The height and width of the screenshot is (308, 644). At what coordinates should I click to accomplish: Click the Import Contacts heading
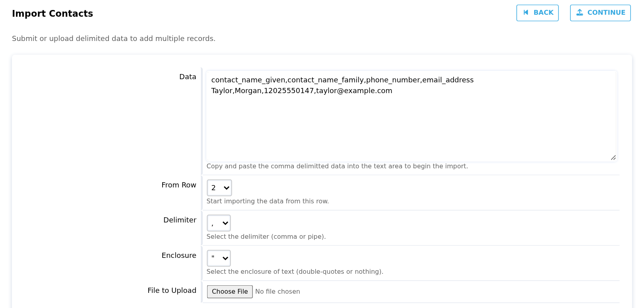[x=52, y=14]
